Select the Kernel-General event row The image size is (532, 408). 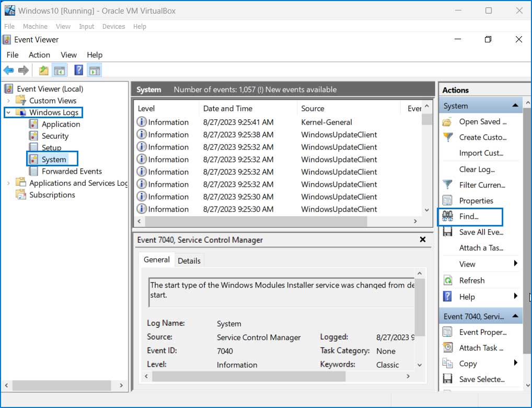[x=278, y=122]
